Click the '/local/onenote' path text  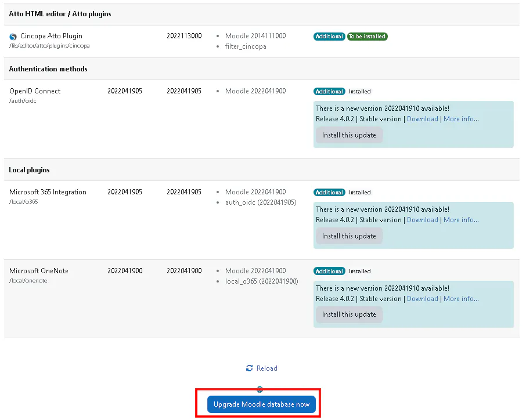28,281
